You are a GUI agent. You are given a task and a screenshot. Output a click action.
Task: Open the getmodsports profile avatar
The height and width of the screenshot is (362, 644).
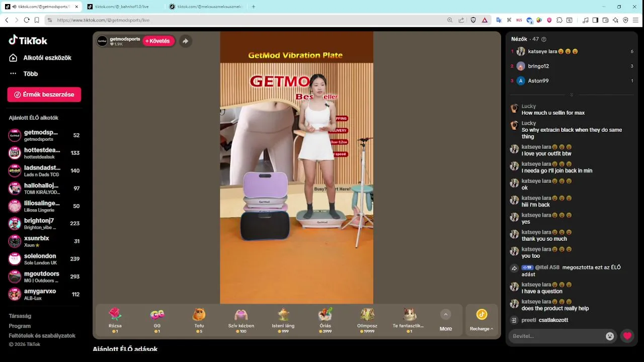(102, 41)
